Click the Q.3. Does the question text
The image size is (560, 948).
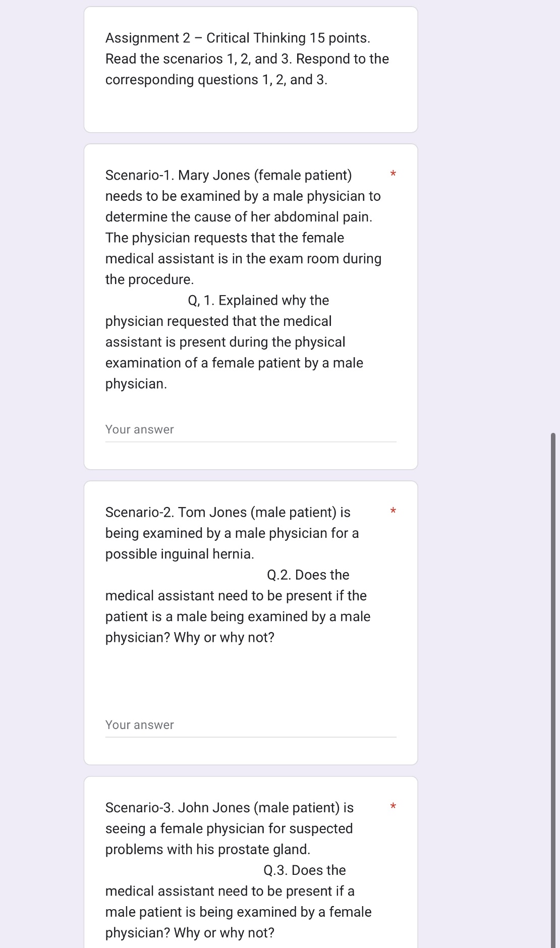304,869
